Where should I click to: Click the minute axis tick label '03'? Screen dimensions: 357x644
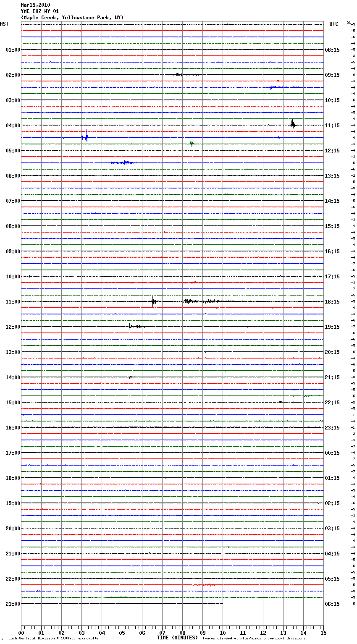81,633
